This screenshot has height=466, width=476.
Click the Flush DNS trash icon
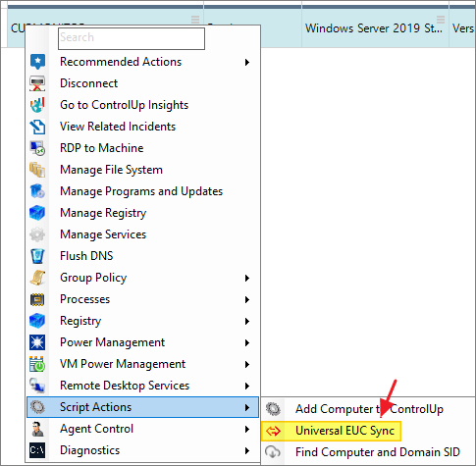[x=37, y=256]
